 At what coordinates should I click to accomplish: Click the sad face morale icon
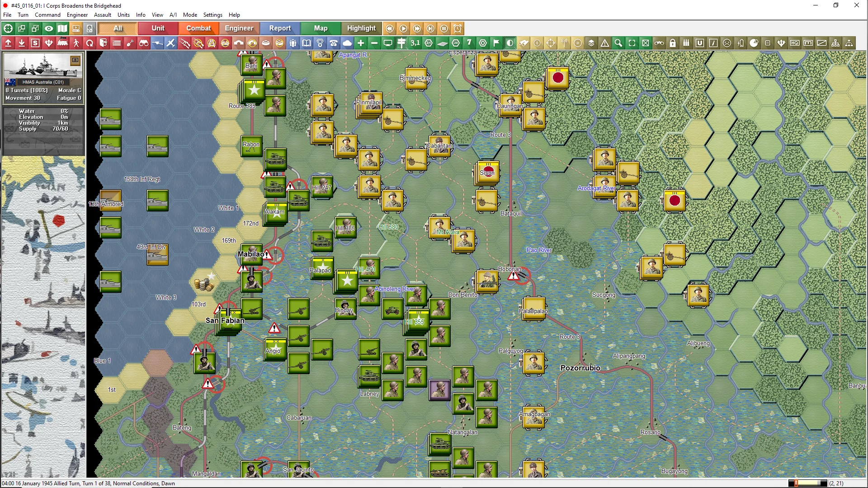point(727,43)
